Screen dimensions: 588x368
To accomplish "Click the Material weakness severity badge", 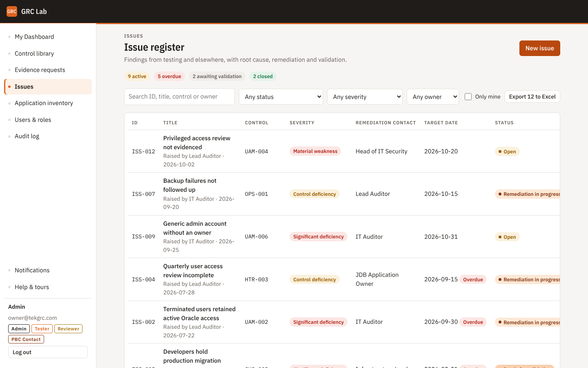I will (315, 151).
